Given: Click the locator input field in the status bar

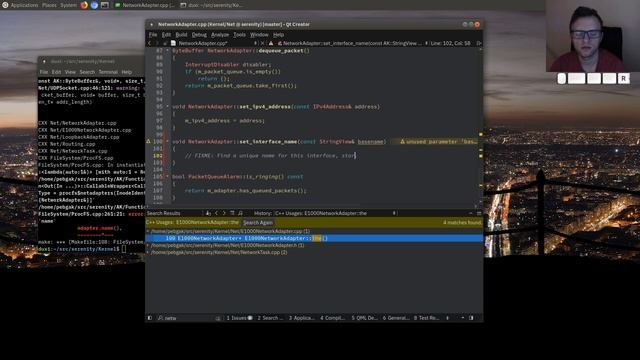Looking at the screenshot, I should tap(189, 318).
